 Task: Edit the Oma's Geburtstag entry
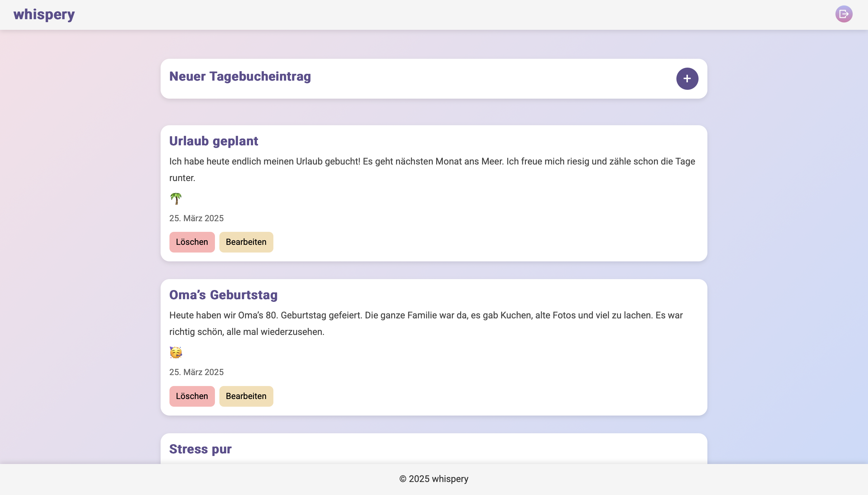[246, 396]
